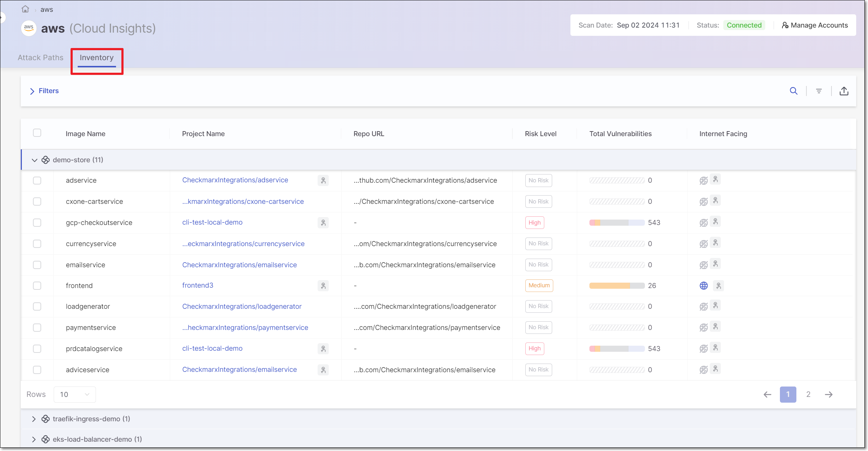Click the person icon in adviceservice project cell
The width and height of the screenshot is (868, 451).
click(x=323, y=370)
